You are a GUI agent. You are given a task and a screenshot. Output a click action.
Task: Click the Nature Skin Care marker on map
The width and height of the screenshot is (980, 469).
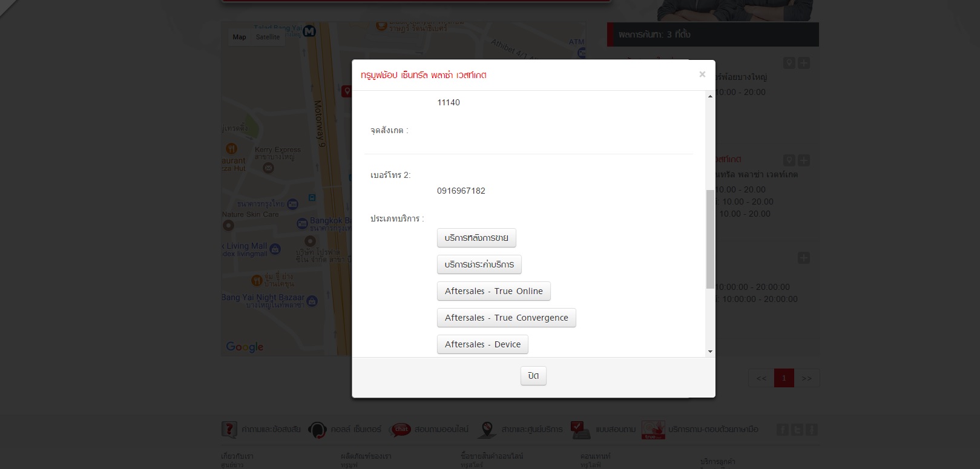[228, 225]
